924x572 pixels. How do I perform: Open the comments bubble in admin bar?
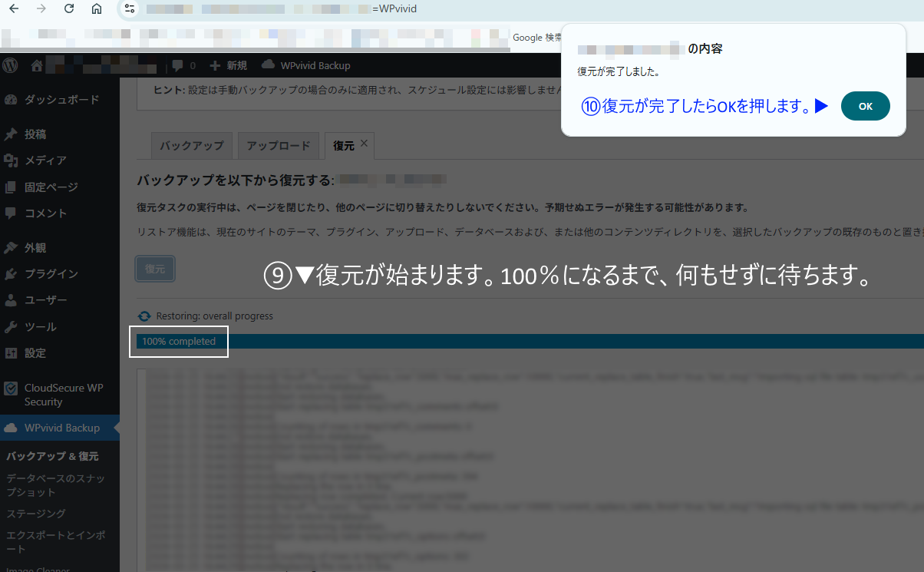(183, 65)
